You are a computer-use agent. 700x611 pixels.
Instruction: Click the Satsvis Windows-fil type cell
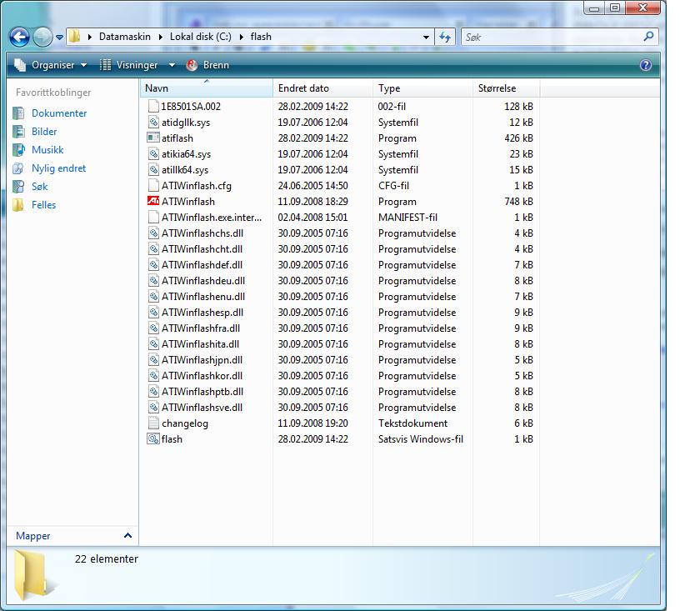[x=421, y=439]
